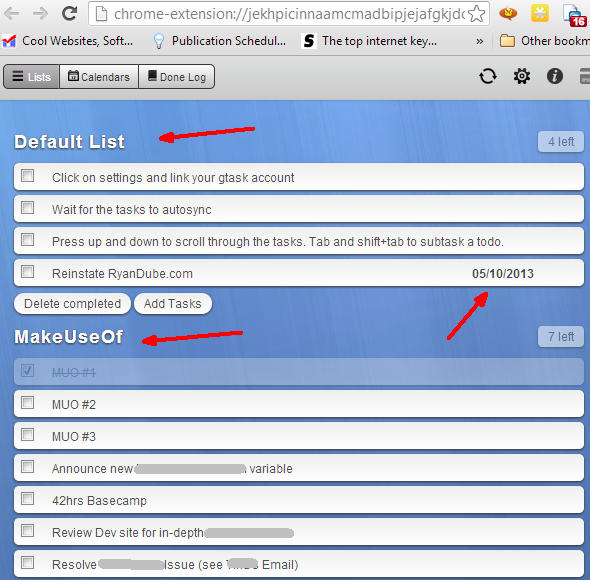
Task: Switch to the Lists tab
Action: pos(32,77)
